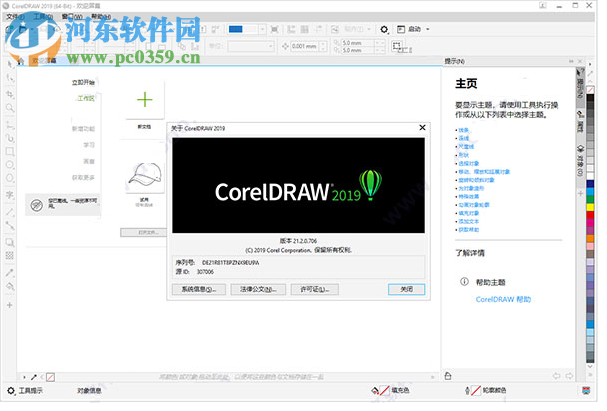
Task: Select the Transparency checker tool
Action: 10,255
